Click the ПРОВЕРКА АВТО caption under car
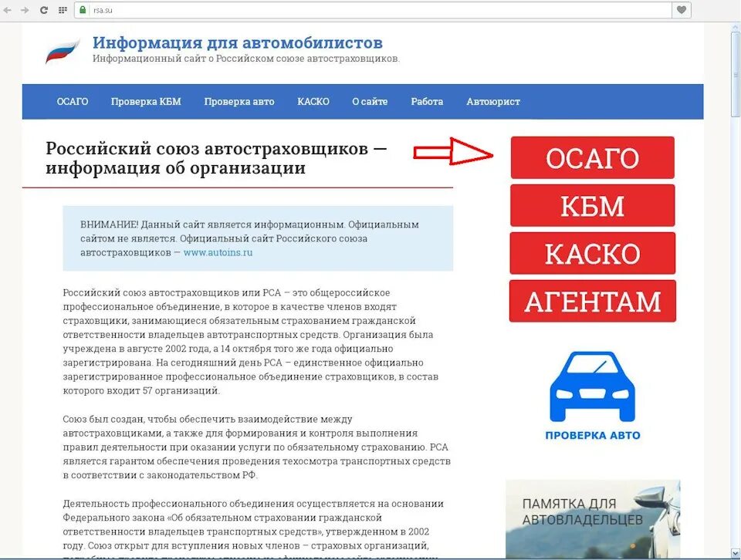The width and height of the screenshot is (741, 560). click(x=593, y=435)
